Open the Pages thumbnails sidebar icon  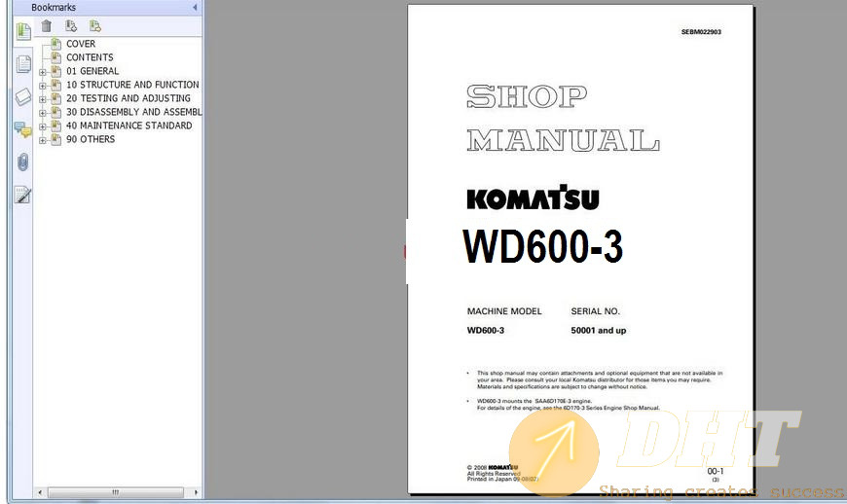click(23, 64)
